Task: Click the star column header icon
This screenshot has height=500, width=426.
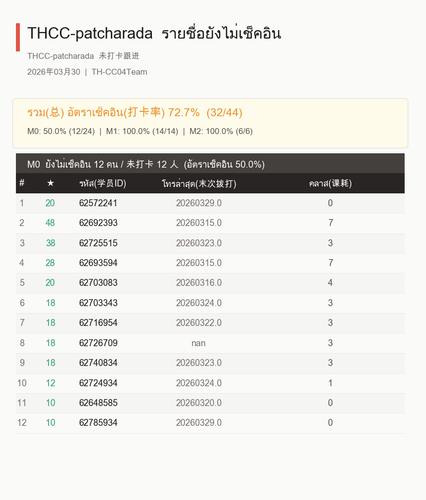Action: 50,183
